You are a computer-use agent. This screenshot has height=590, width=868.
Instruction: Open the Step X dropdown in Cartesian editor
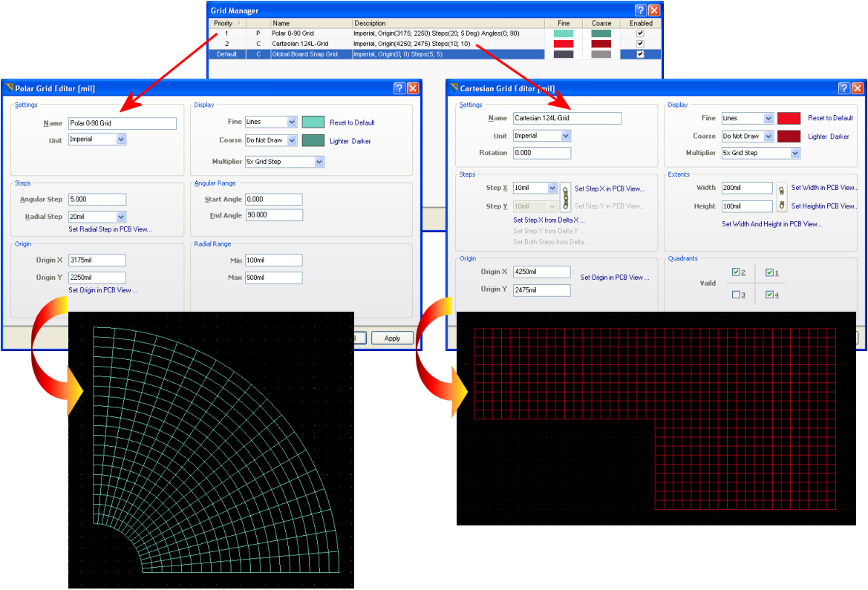[552, 189]
